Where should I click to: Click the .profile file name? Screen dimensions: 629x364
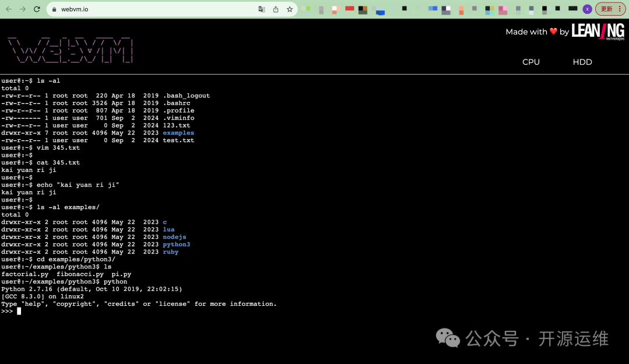(x=179, y=110)
